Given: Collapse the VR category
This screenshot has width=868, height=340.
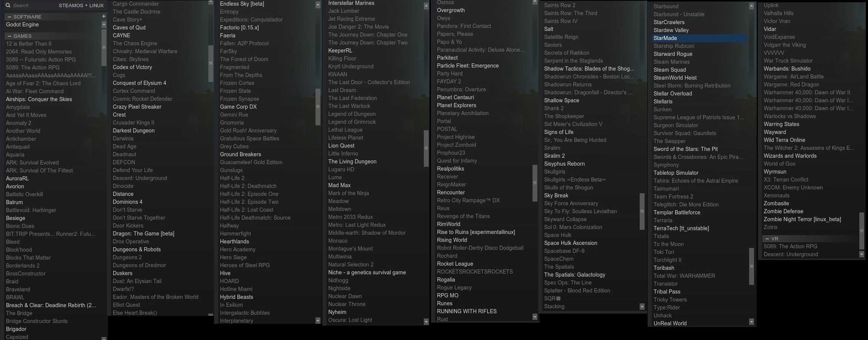Looking at the screenshot, I should pos(767,238).
